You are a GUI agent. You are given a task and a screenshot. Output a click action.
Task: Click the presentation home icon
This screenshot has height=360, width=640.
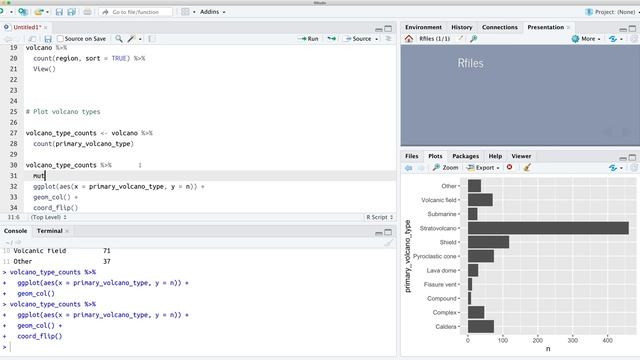[x=409, y=39]
